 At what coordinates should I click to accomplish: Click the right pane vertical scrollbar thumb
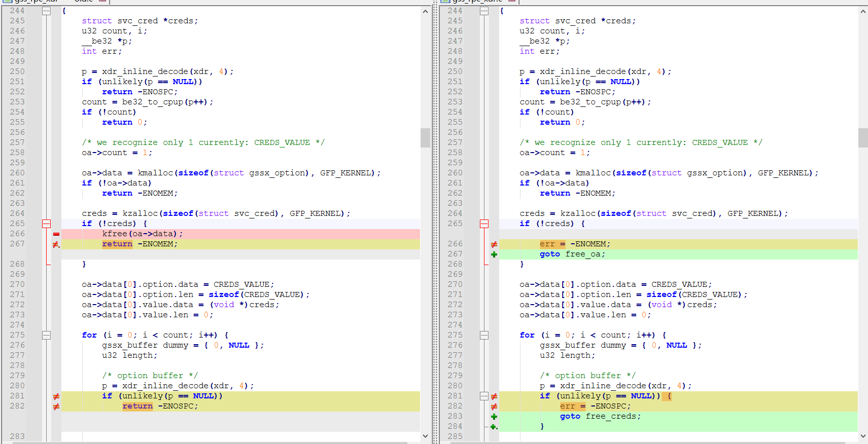[863, 137]
